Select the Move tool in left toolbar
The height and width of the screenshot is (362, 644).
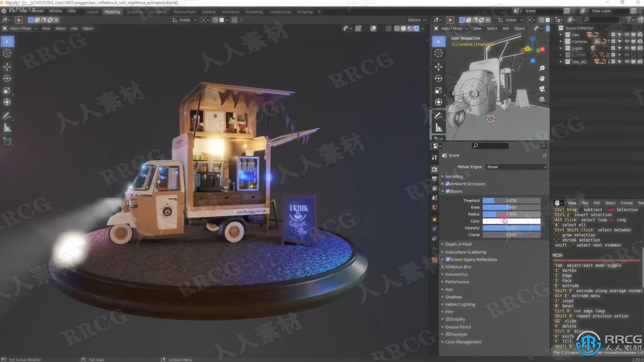[7, 67]
